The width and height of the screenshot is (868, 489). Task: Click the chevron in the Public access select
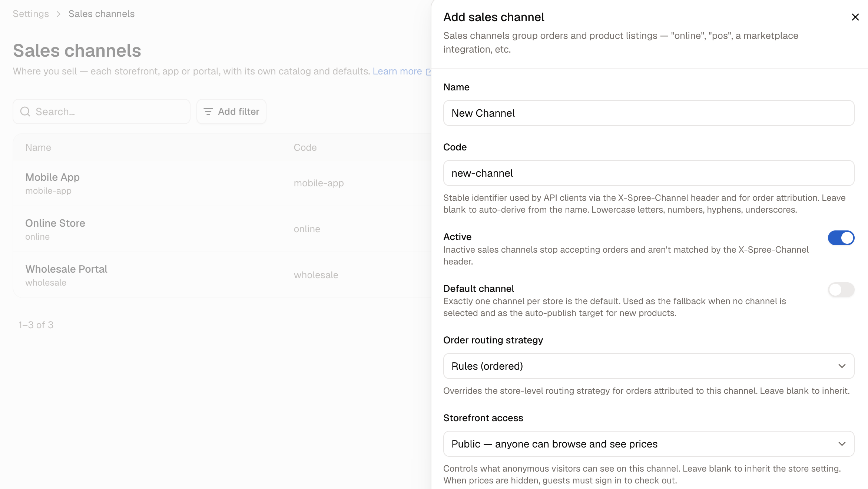point(842,444)
